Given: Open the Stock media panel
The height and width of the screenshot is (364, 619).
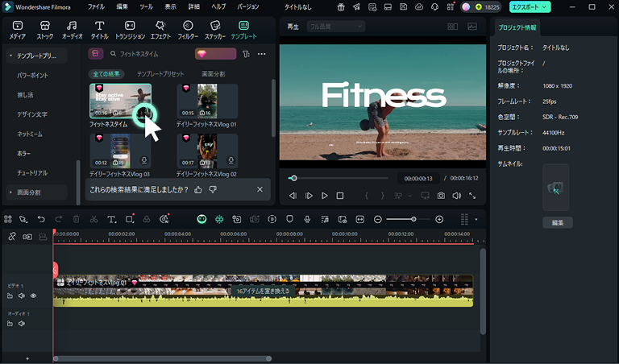Looking at the screenshot, I should point(44,30).
